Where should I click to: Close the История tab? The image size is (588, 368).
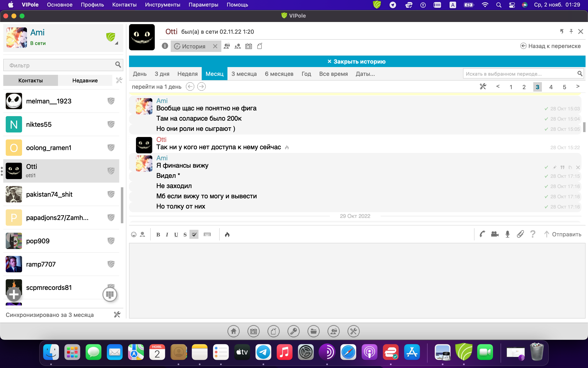[x=215, y=46]
